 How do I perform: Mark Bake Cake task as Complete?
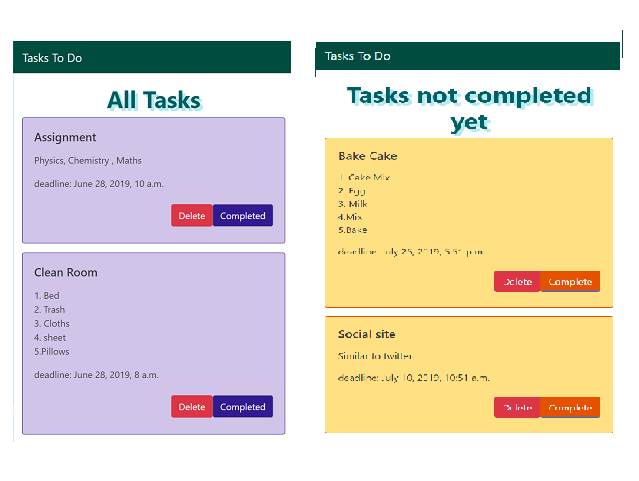[x=570, y=282]
